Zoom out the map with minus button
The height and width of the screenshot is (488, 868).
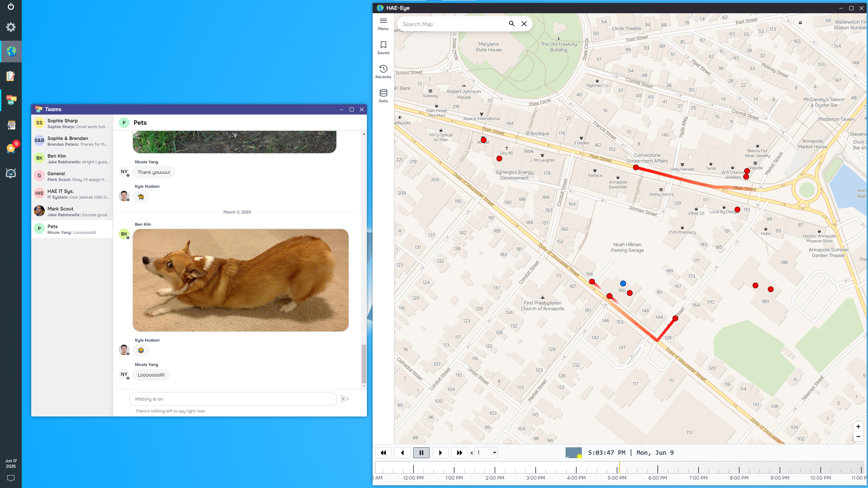click(x=858, y=436)
